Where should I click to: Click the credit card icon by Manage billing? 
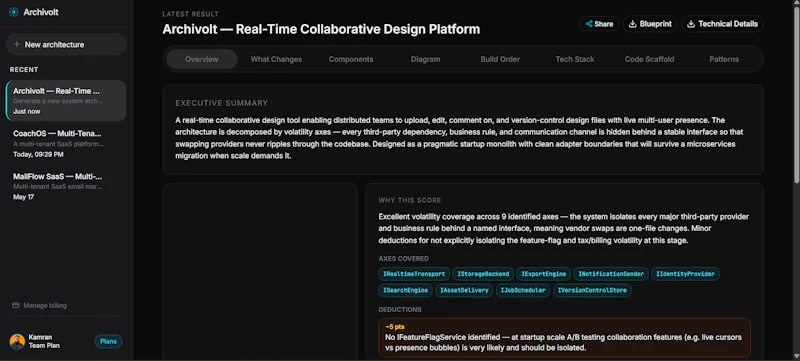(x=15, y=305)
